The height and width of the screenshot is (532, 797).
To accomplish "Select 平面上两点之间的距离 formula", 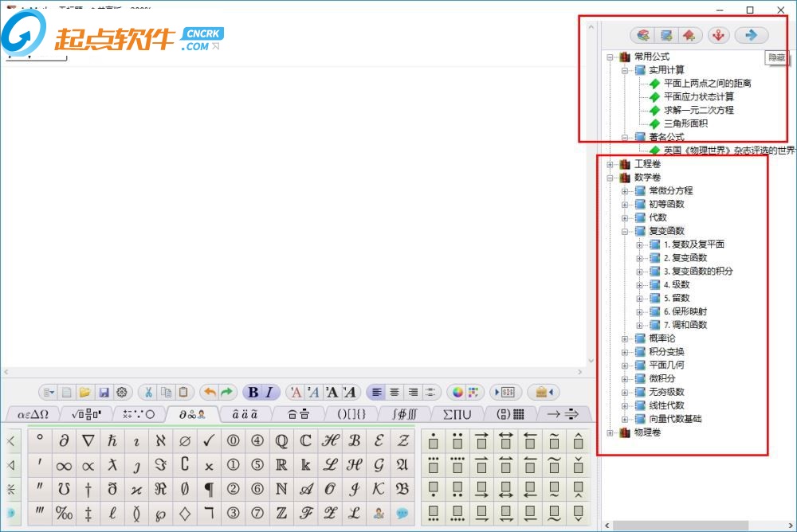I will point(707,84).
